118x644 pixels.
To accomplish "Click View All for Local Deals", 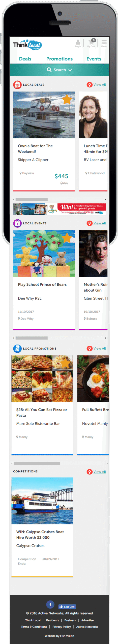I will point(100,85).
